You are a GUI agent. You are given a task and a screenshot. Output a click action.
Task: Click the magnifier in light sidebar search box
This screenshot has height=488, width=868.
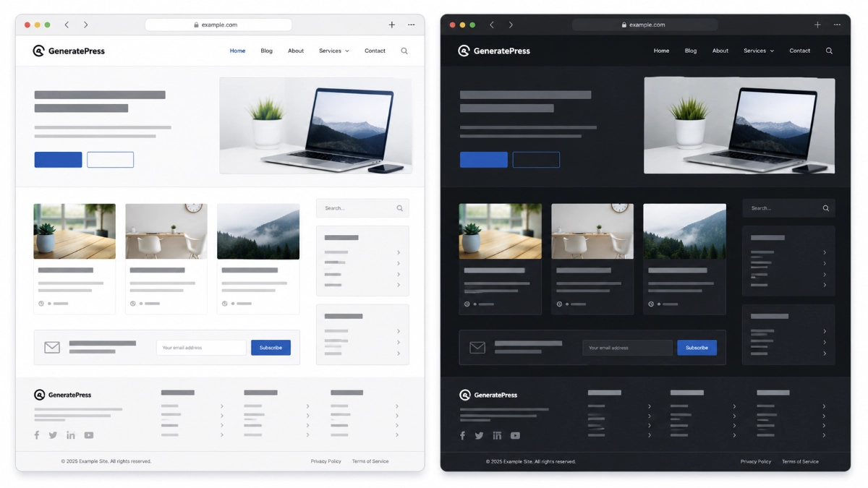coord(399,208)
